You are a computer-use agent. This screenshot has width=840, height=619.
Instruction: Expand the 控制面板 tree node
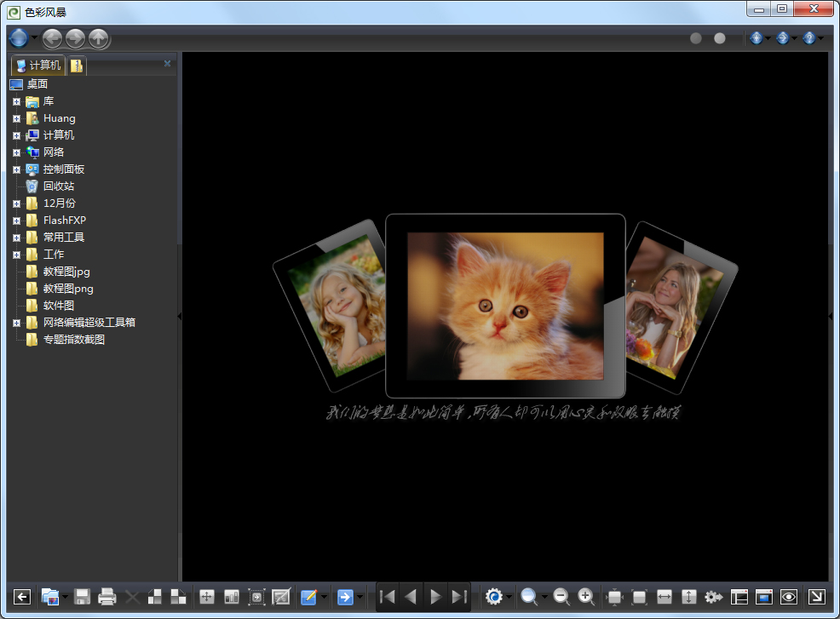(x=16, y=169)
